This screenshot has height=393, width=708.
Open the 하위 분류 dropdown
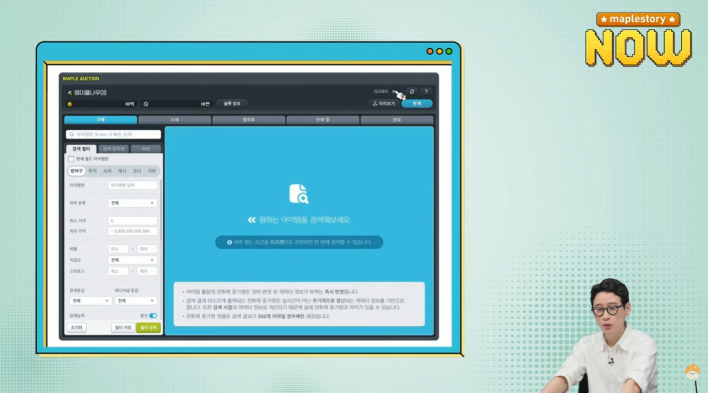pos(133,203)
